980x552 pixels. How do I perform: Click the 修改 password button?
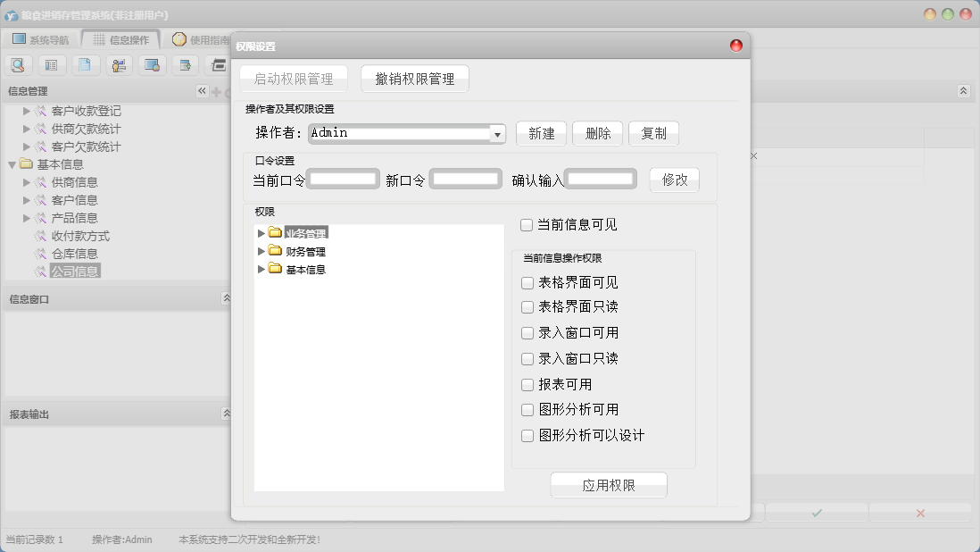click(675, 180)
